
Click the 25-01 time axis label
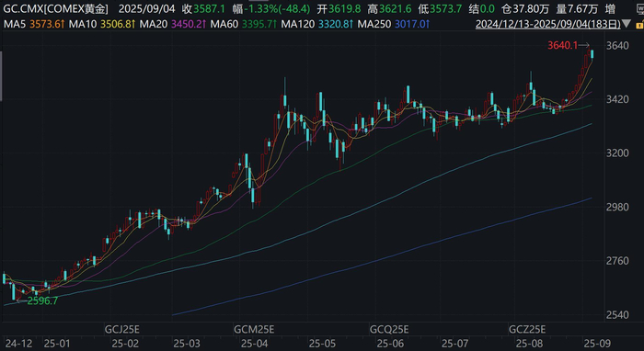click(x=57, y=343)
